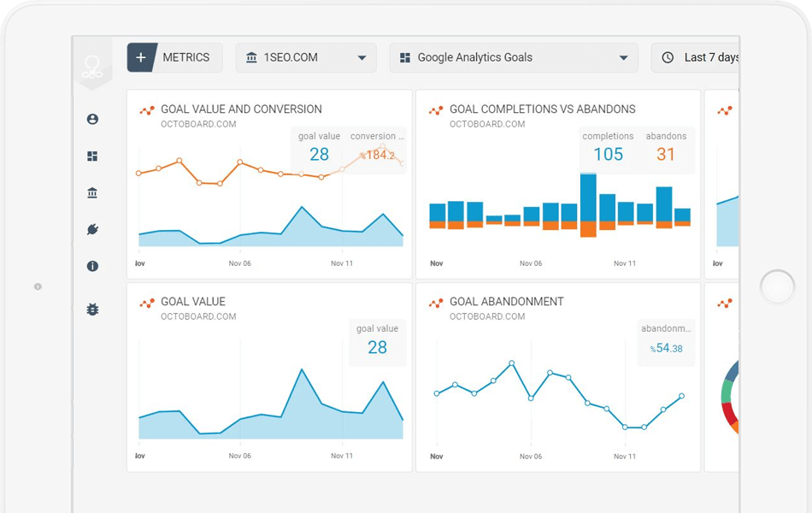Toggle the abandons metric pill
This screenshot has height=513, width=812.
[x=666, y=145]
